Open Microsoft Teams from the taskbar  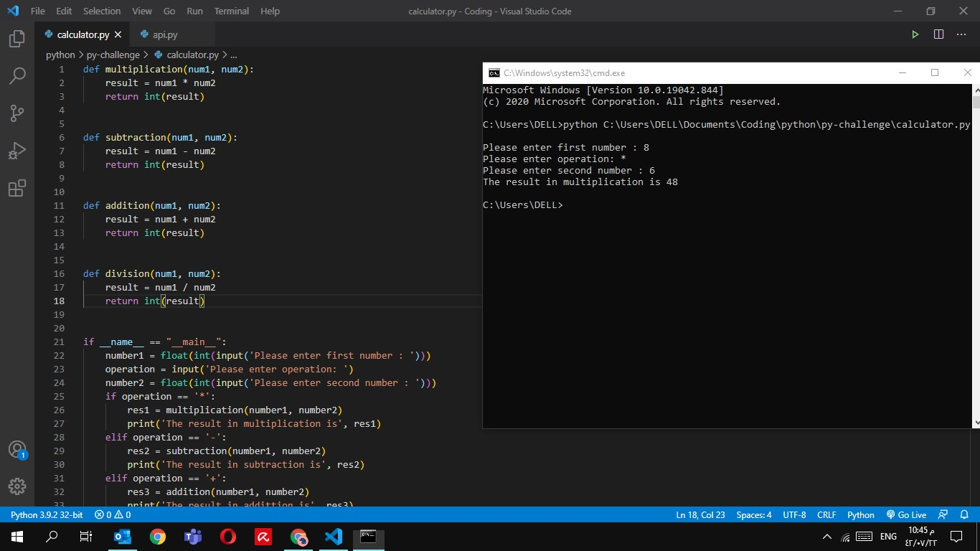point(193,537)
